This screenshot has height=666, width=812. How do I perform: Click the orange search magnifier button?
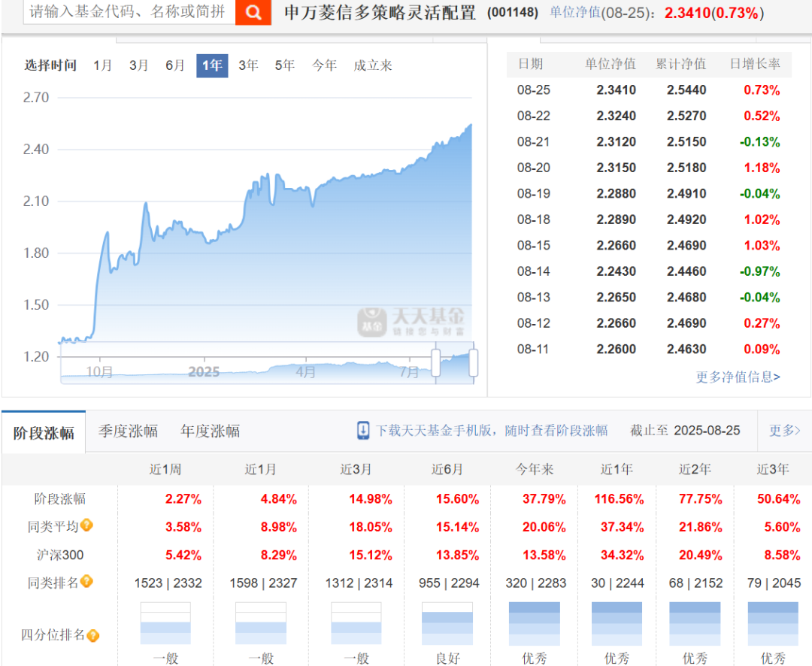[x=253, y=12]
